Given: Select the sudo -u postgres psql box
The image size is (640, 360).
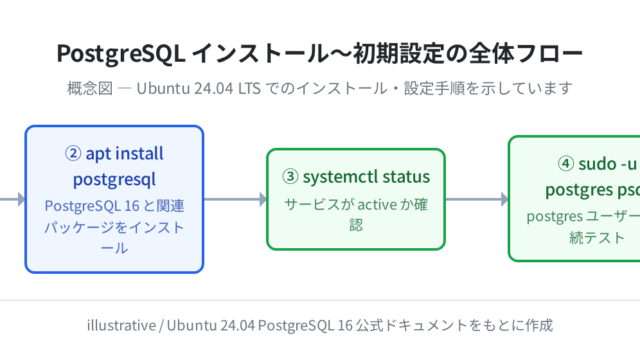Looking at the screenshot, I should tap(574, 199).
